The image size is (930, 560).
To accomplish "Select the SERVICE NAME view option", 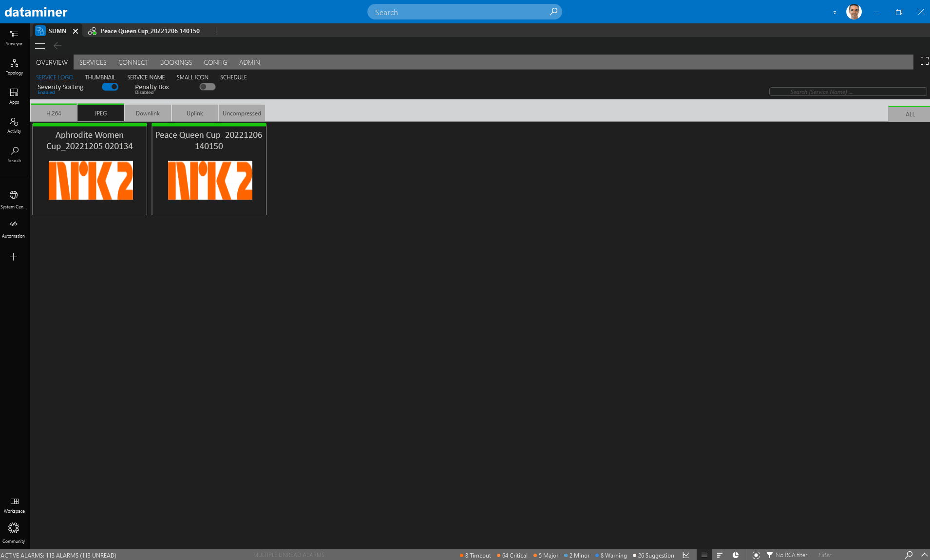I will [x=146, y=77].
